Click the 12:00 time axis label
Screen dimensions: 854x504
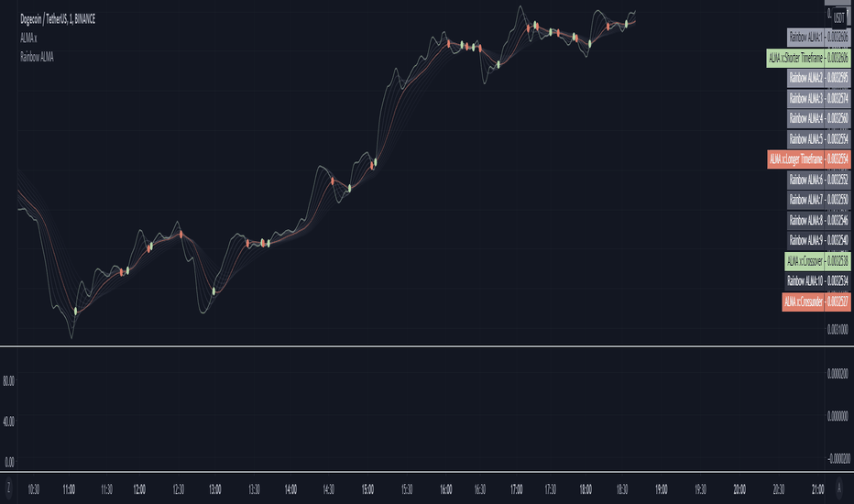click(x=139, y=490)
